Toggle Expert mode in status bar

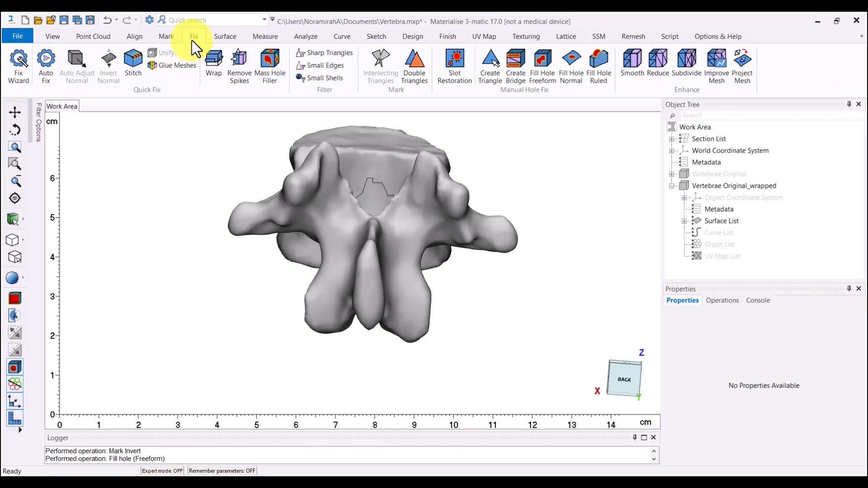coord(162,471)
